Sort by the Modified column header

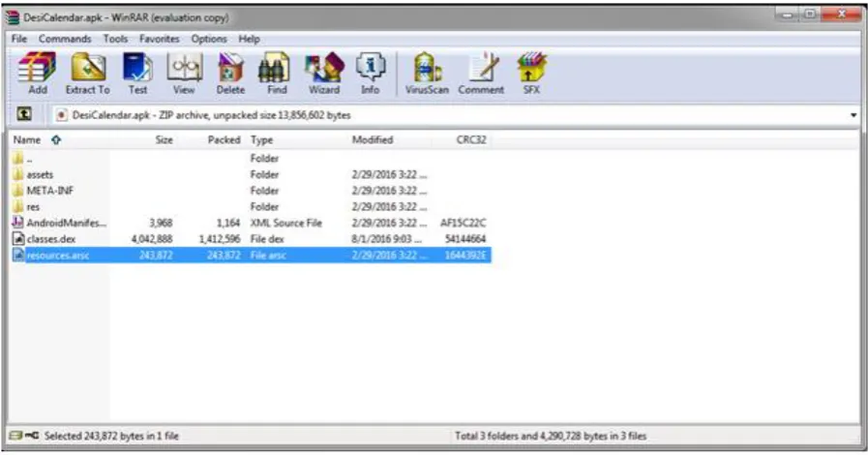pyautogui.click(x=372, y=140)
